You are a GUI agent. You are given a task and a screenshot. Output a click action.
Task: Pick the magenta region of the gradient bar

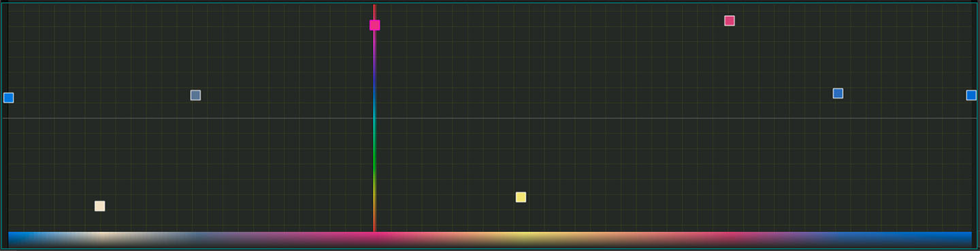[374, 239]
